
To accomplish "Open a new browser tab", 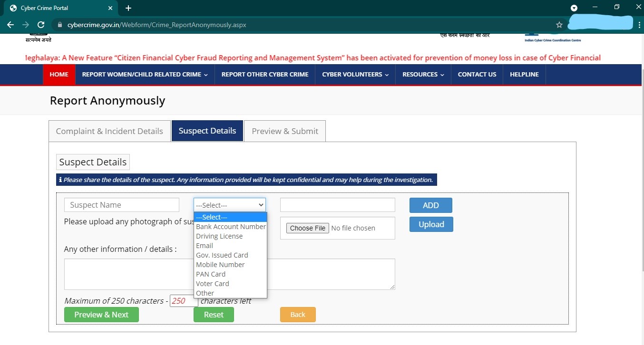I will coord(128,8).
